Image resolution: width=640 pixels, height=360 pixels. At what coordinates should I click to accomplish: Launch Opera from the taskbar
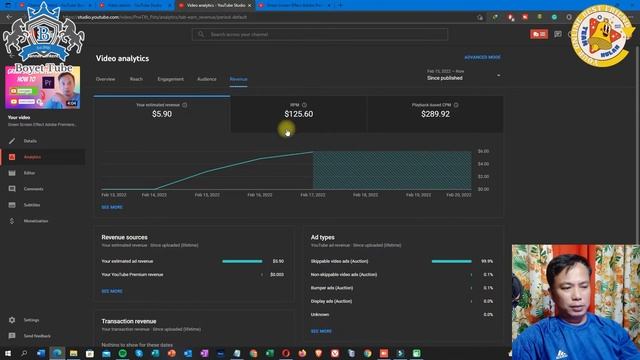click(286, 353)
